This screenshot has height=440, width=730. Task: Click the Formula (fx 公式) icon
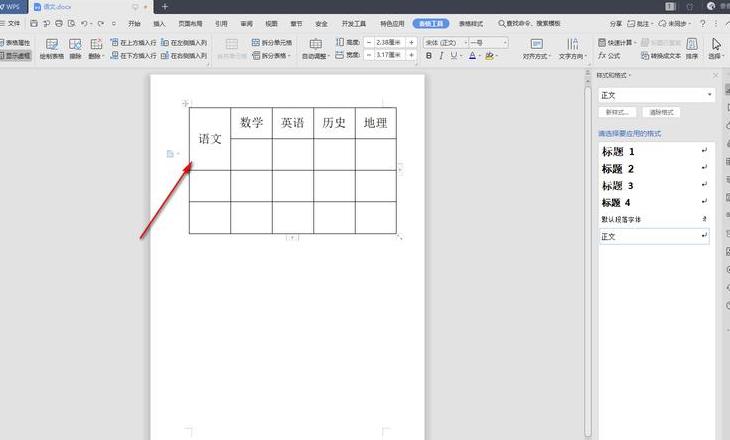pyautogui.click(x=609, y=55)
